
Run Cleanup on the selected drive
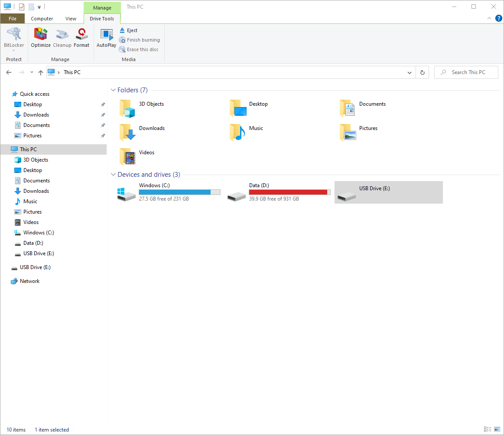pyautogui.click(x=62, y=37)
